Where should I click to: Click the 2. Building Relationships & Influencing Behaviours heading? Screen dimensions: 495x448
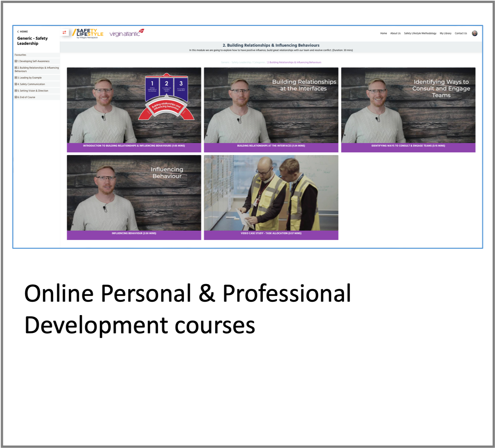click(271, 45)
